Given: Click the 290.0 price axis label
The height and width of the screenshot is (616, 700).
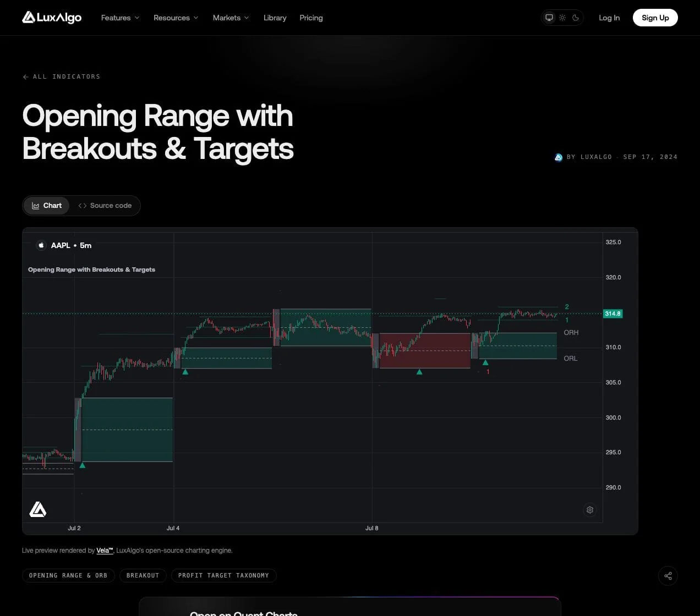Looking at the screenshot, I should [x=613, y=487].
